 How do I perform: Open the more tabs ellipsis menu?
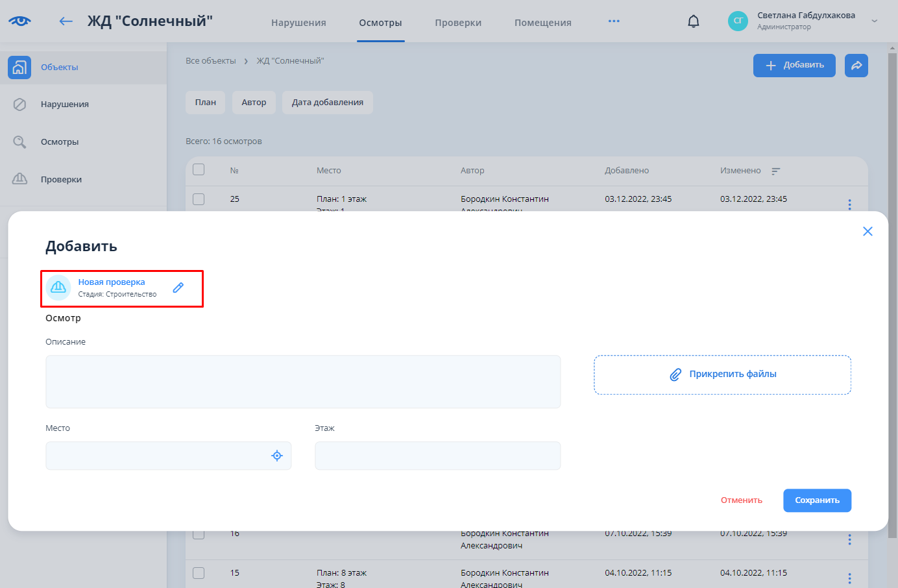point(614,21)
